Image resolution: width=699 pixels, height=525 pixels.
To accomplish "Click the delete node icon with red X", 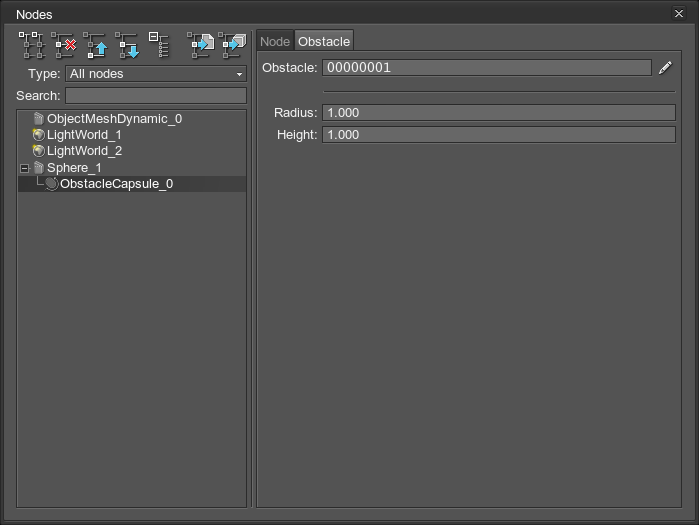I will 65,45.
